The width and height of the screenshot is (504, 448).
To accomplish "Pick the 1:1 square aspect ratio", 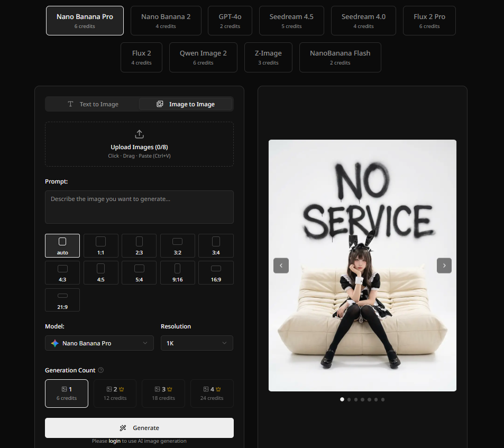I will tap(100, 245).
